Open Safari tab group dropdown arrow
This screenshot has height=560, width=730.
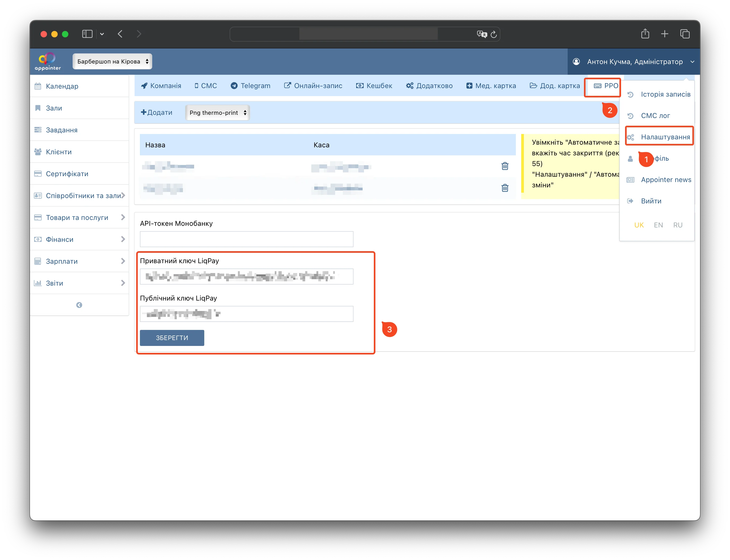point(102,34)
